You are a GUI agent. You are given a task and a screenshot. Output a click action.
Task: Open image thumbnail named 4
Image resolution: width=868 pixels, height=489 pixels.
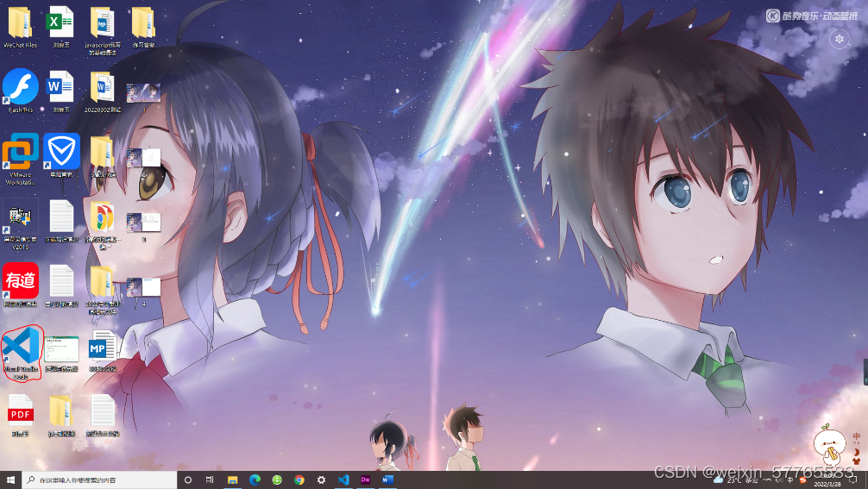(143, 292)
